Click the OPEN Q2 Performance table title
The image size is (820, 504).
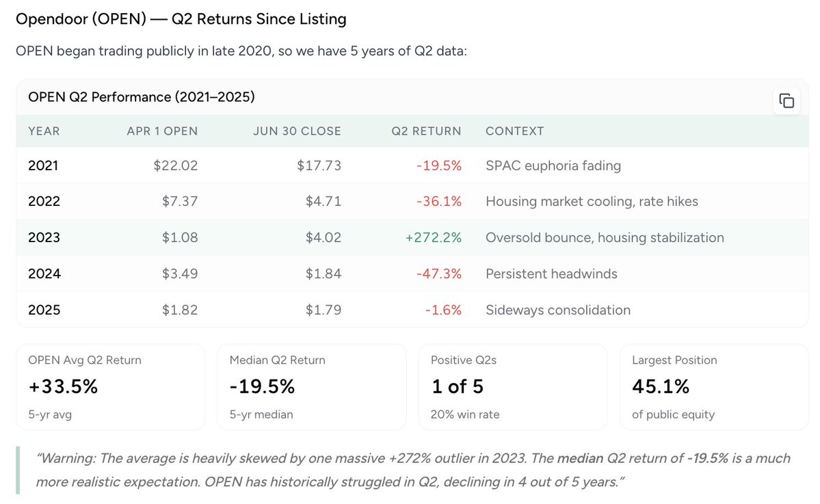pos(142,97)
